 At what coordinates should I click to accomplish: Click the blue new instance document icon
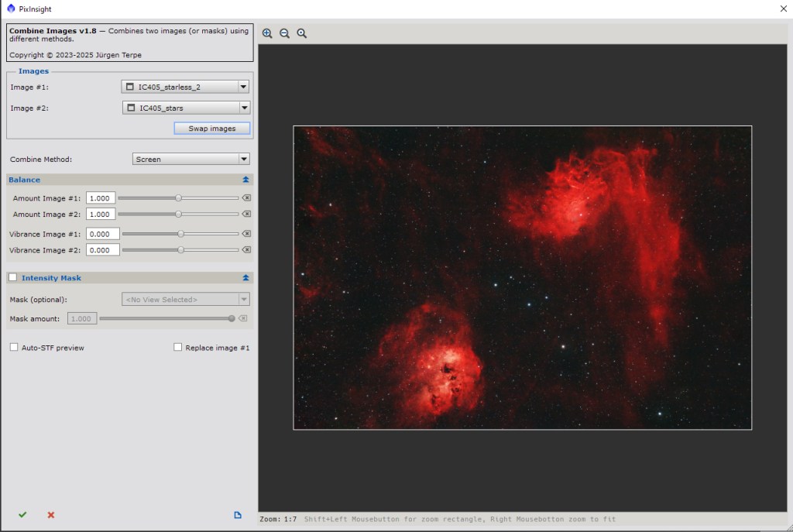click(x=238, y=515)
